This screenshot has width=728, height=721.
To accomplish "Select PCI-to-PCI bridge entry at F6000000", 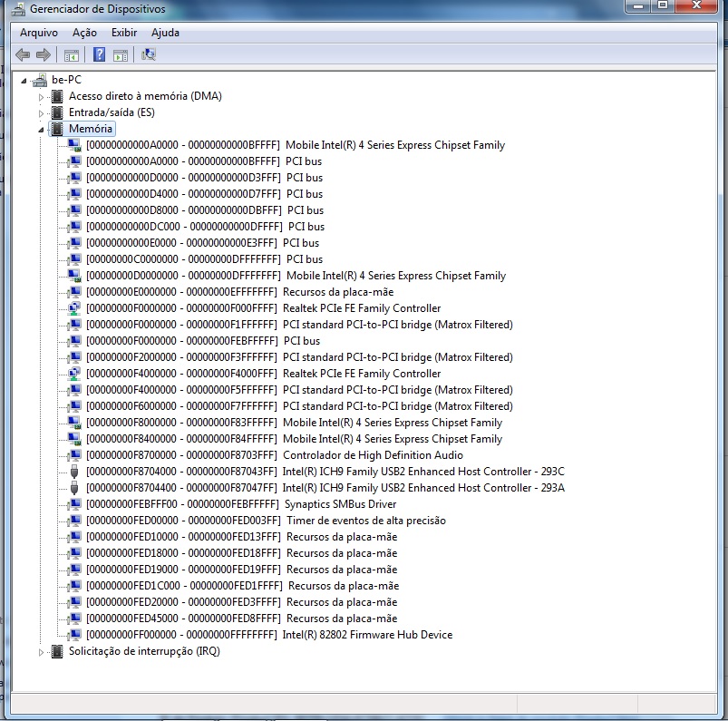I will pos(299,406).
